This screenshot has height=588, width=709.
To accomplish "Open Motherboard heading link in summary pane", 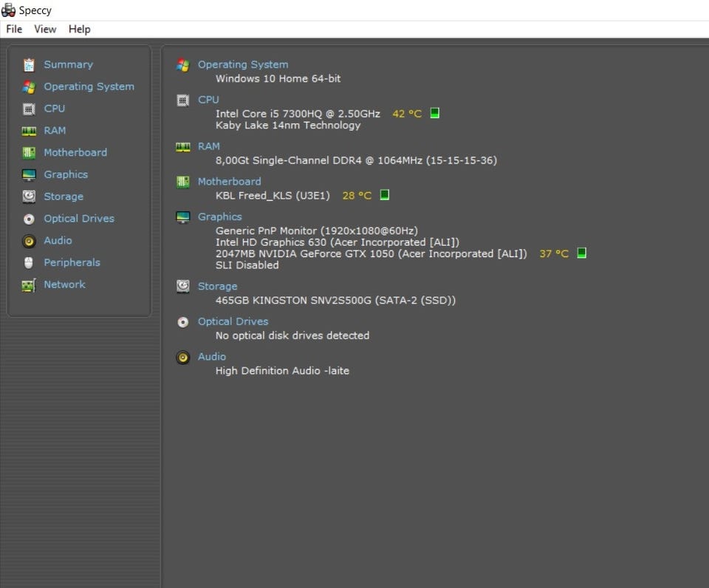I will (x=229, y=182).
